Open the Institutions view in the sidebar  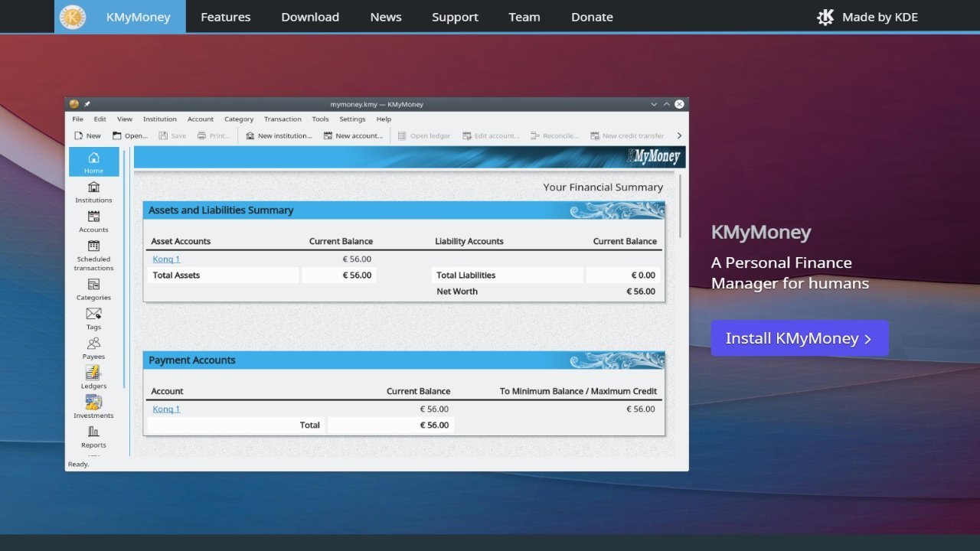(93, 192)
